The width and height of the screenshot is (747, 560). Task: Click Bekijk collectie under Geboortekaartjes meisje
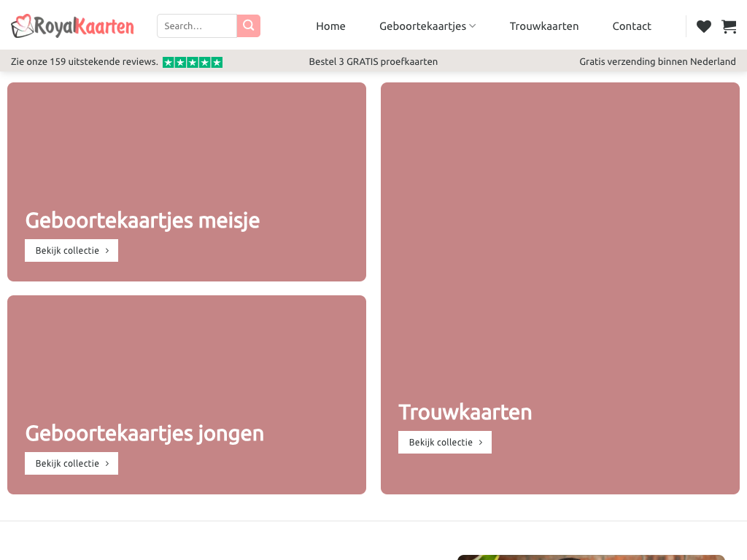pos(71,251)
